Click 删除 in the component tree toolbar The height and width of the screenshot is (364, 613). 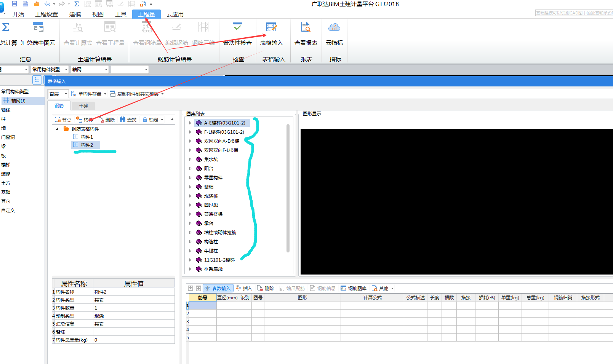(x=106, y=120)
